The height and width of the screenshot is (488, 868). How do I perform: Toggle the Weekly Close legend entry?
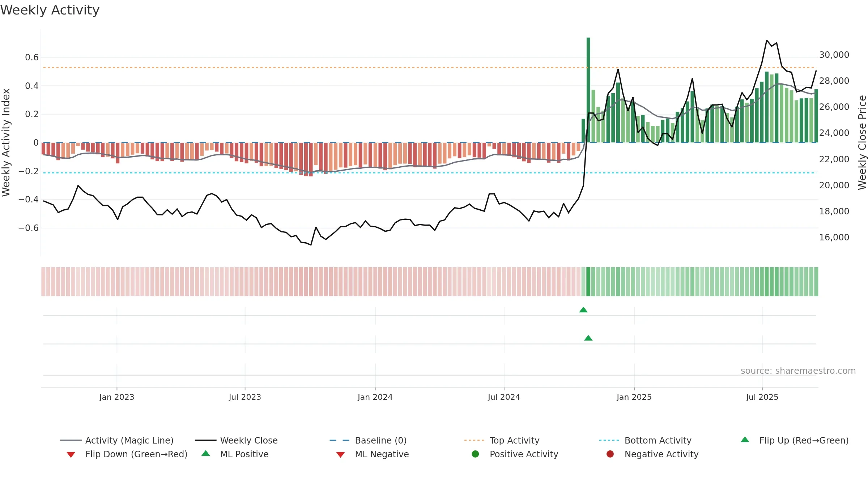pos(236,440)
